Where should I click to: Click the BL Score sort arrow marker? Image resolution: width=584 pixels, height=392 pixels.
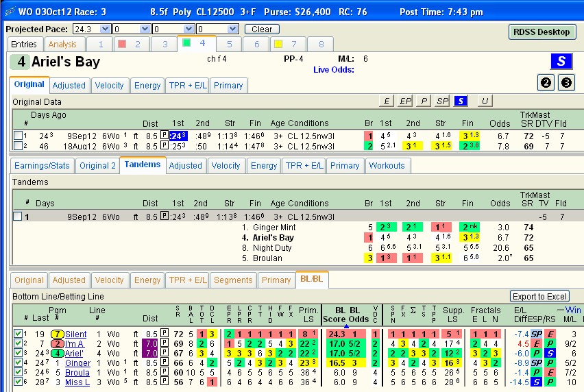click(346, 326)
